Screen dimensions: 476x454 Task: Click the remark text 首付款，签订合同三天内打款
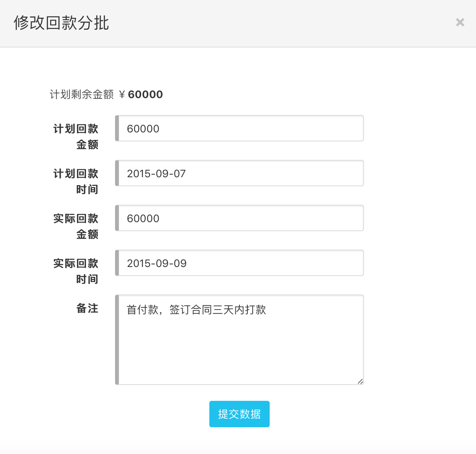tap(196, 310)
